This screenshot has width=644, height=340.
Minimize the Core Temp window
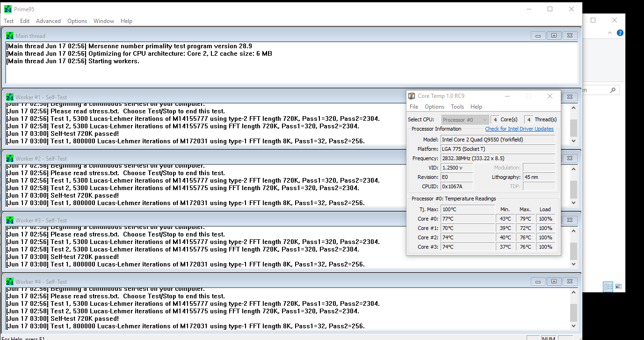point(507,96)
